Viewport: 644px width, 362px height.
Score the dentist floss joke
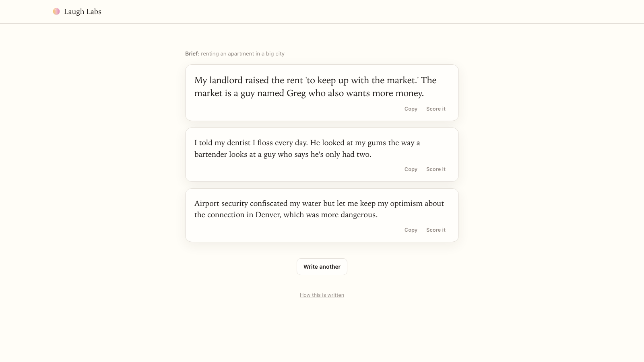click(x=436, y=169)
